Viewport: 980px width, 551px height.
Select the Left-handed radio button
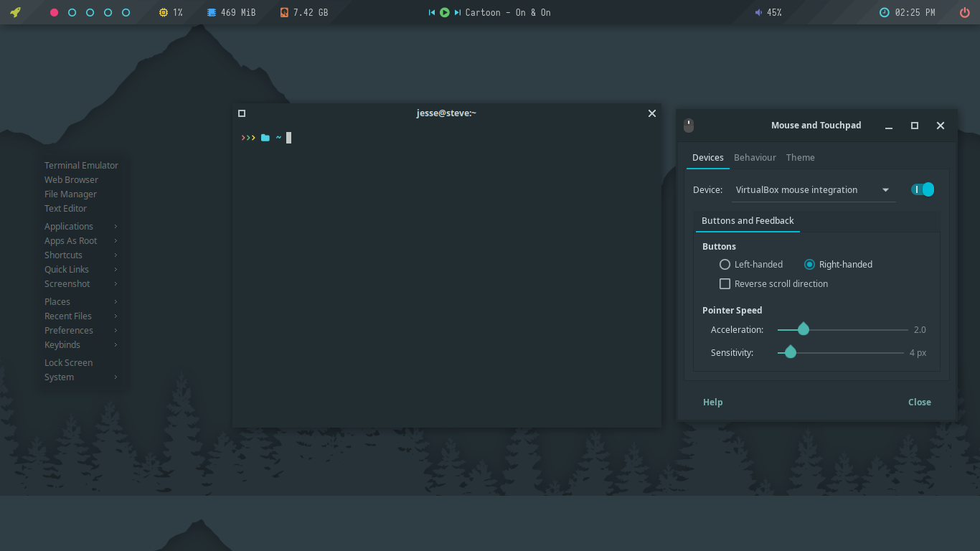pos(725,265)
